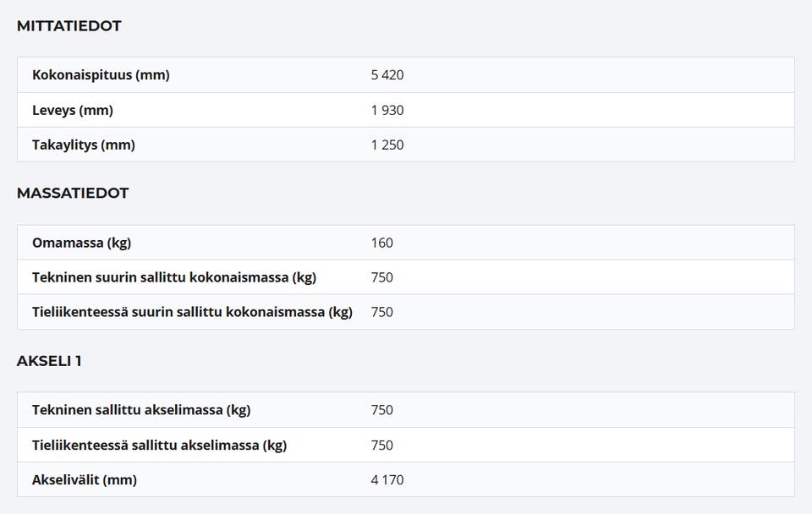Click the Tekninen suurin sallittu kokonaismassa 750 value
The image size is (812, 514).
click(382, 277)
